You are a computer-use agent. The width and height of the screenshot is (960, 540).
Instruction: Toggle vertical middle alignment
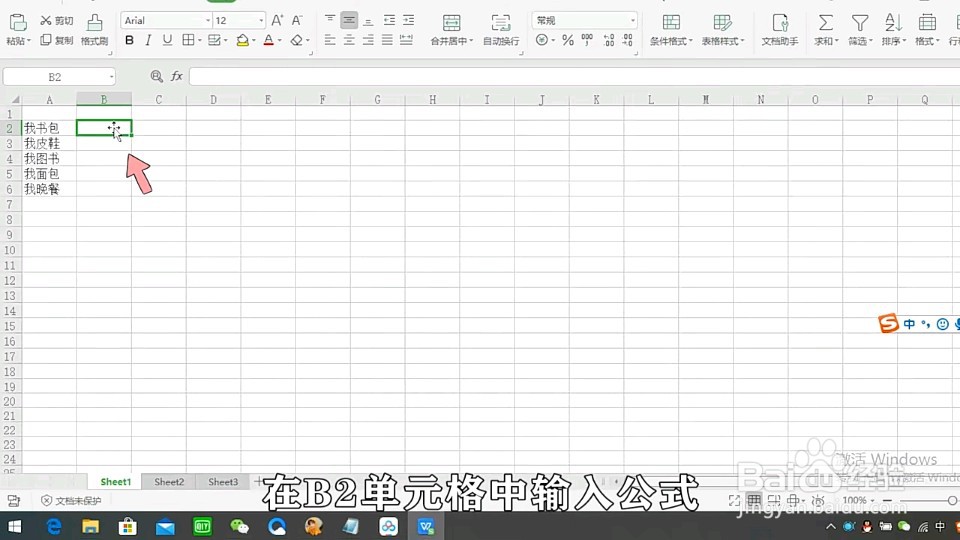349,20
